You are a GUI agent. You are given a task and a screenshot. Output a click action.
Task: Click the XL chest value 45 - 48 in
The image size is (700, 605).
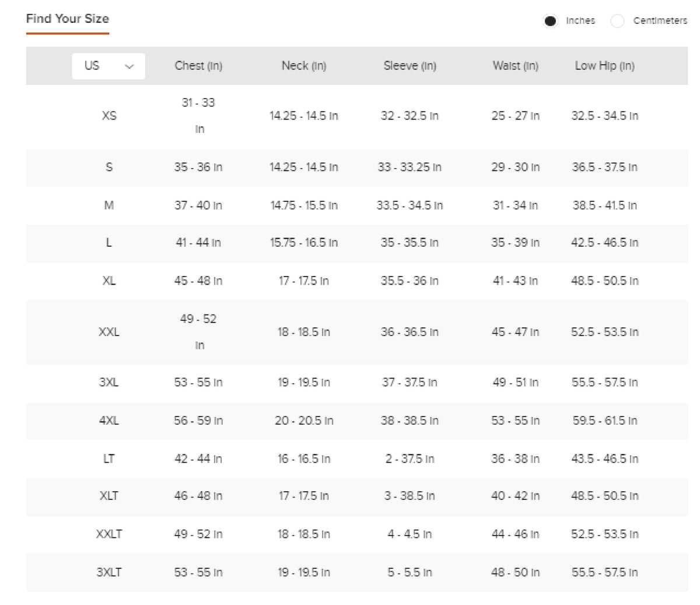tap(198, 281)
